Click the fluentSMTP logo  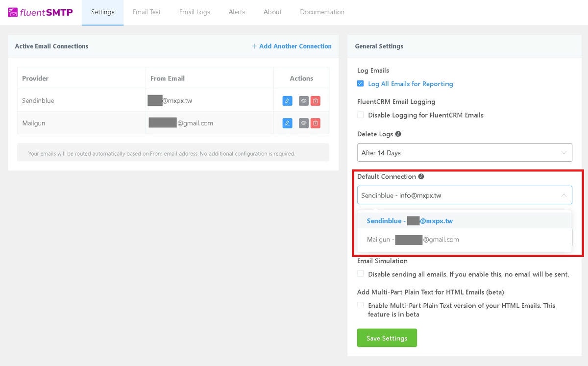[41, 12]
